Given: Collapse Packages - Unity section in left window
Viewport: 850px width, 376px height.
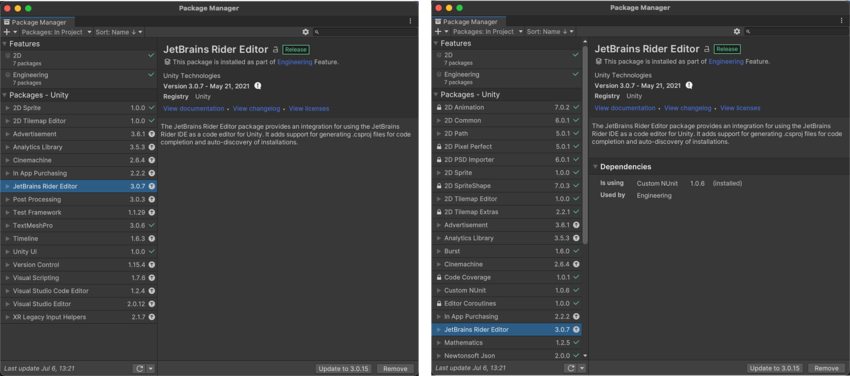Looking at the screenshot, I should 5,95.
